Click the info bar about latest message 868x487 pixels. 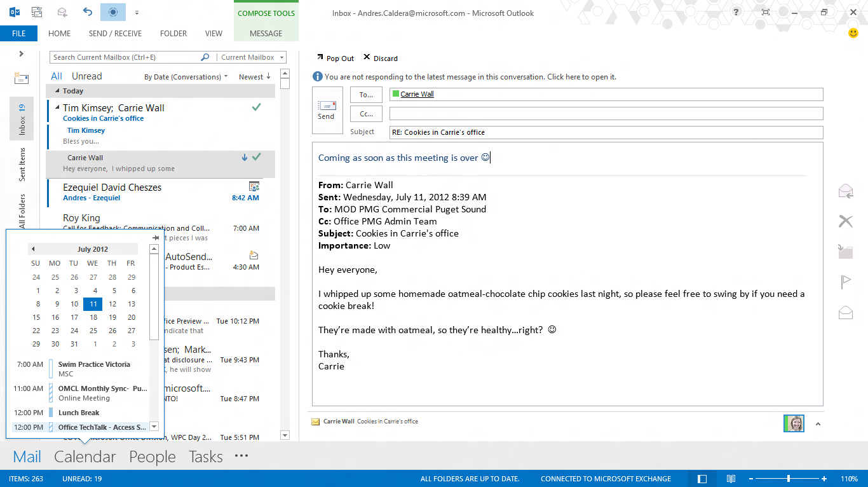pyautogui.click(x=465, y=77)
